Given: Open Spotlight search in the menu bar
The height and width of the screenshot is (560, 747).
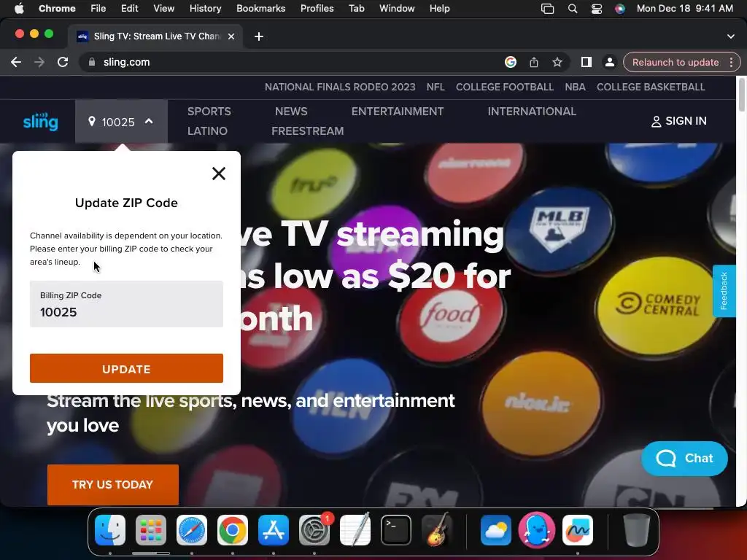Looking at the screenshot, I should [573, 9].
